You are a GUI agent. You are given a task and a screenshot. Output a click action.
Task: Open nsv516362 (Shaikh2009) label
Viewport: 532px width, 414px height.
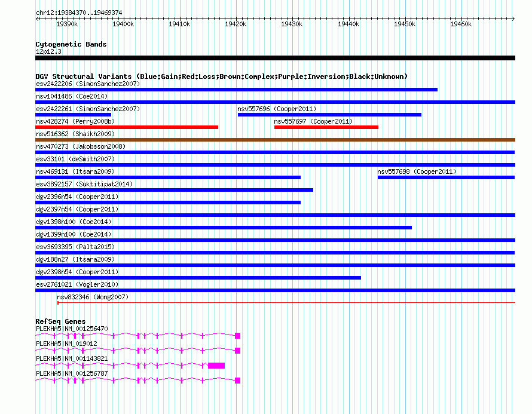(x=75, y=134)
